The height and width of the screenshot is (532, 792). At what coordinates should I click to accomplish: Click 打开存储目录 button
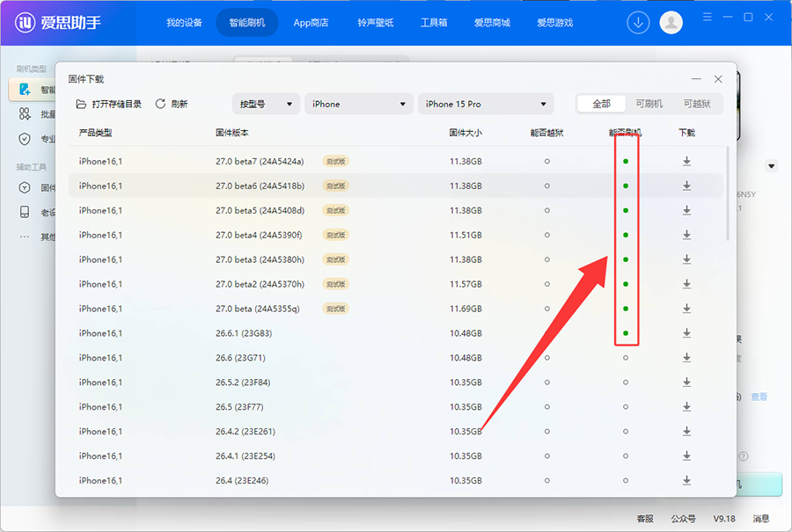coord(108,104)
